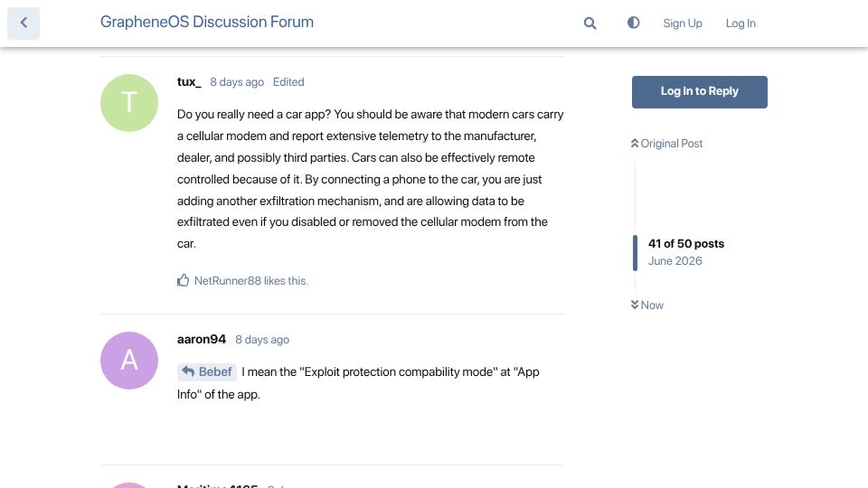Screen dimensions: 868x488
Task: Open NetRunner88 in likes line
Action: pos(228,280)
